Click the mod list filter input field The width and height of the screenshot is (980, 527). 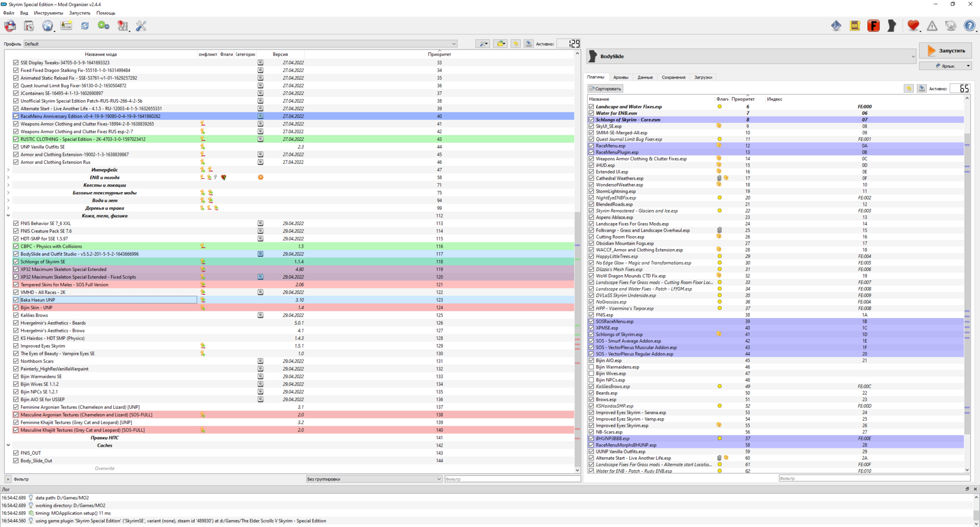coord(512,479)
